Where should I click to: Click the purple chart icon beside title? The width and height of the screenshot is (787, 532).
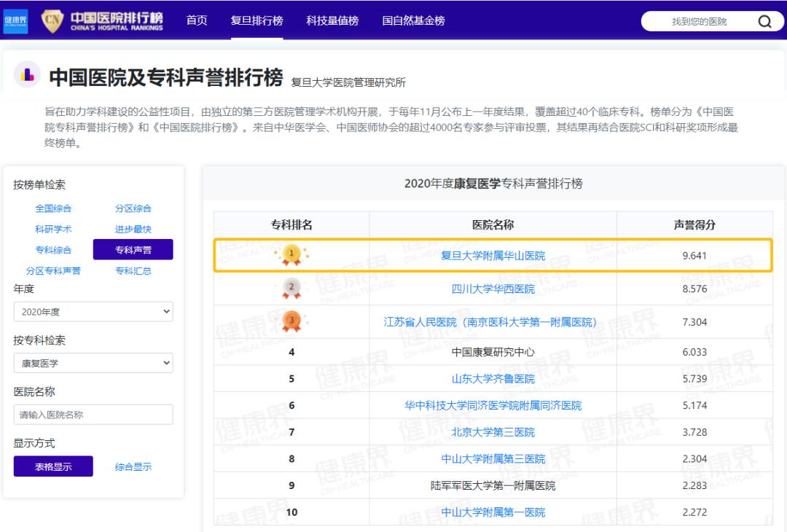coord(27,74)
